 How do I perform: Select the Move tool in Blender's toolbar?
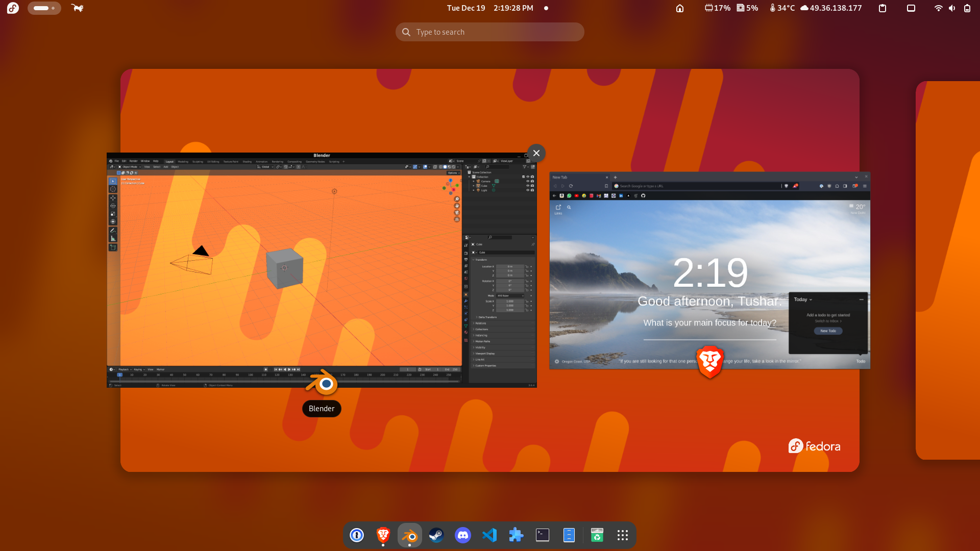pyautogui.click(x=113, y=198)
